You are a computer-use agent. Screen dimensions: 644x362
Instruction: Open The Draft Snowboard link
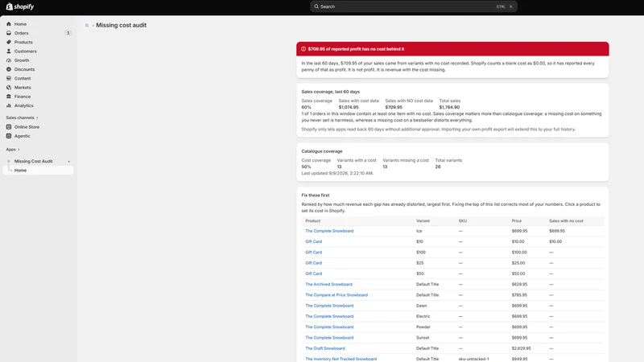325,348
